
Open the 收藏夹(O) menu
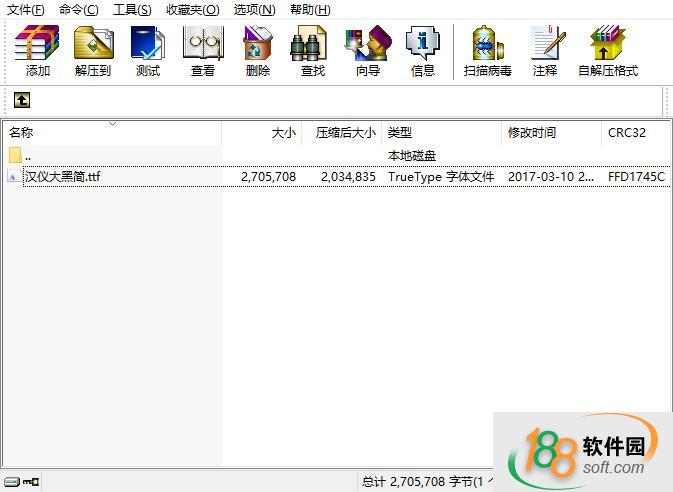click(192, 10)
